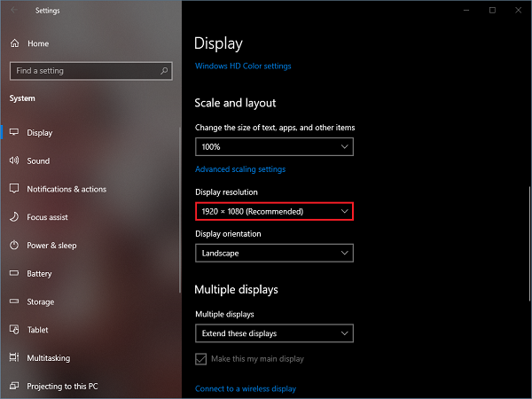Open Windows HD Color settings link
Screen dimensions: 532x399
tap(242, 66)
